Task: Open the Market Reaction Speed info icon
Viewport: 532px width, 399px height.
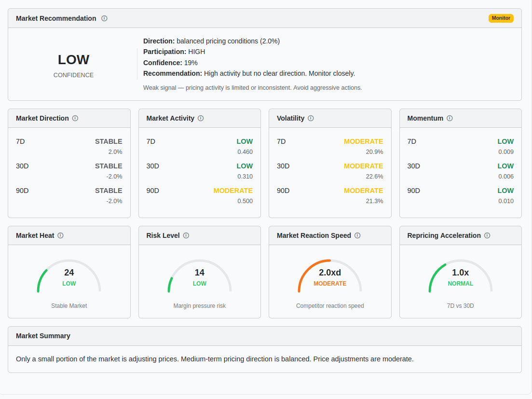Action: [x=357, y=235]
